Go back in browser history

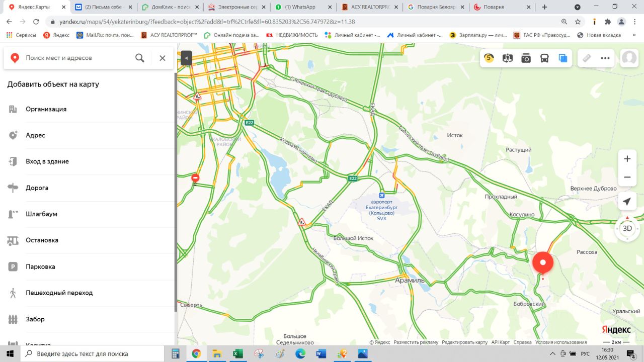(x=10, y=22)
